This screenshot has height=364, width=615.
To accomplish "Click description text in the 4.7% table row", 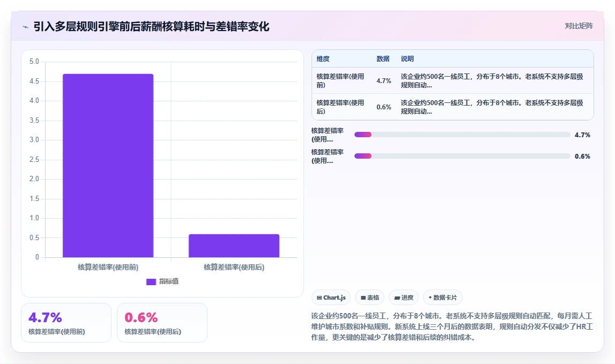I will tap(492, 81).
